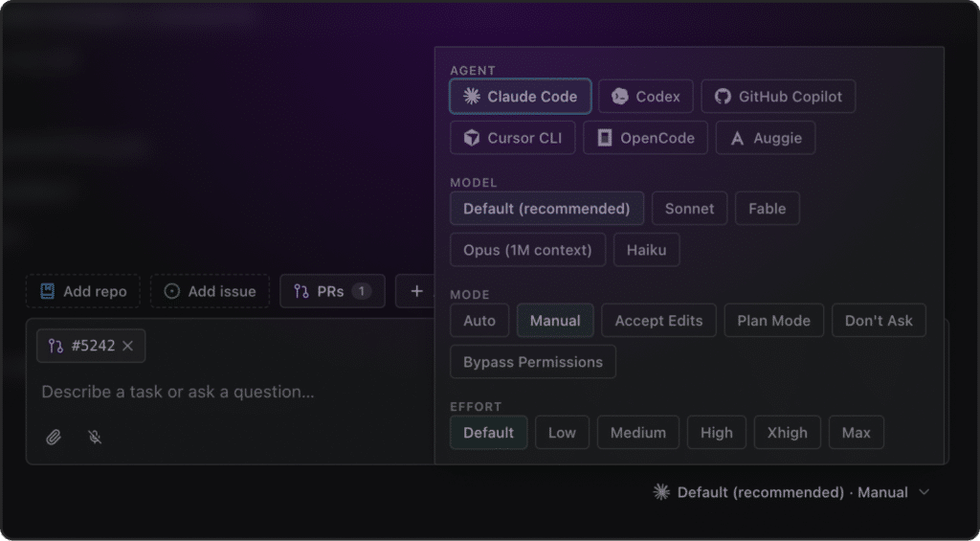Viewport: 980px width, 541px height.
Task: Select Default (recommended) model option
Action: [546, 209]
